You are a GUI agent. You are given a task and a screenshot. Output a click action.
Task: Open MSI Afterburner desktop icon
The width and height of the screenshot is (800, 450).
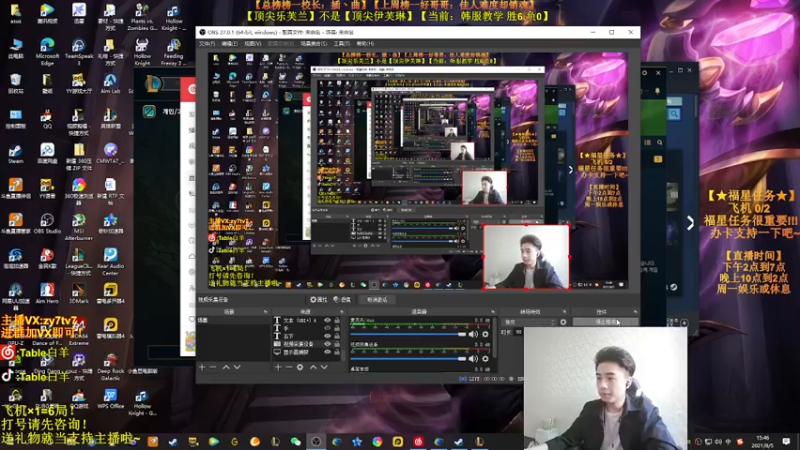79,227
